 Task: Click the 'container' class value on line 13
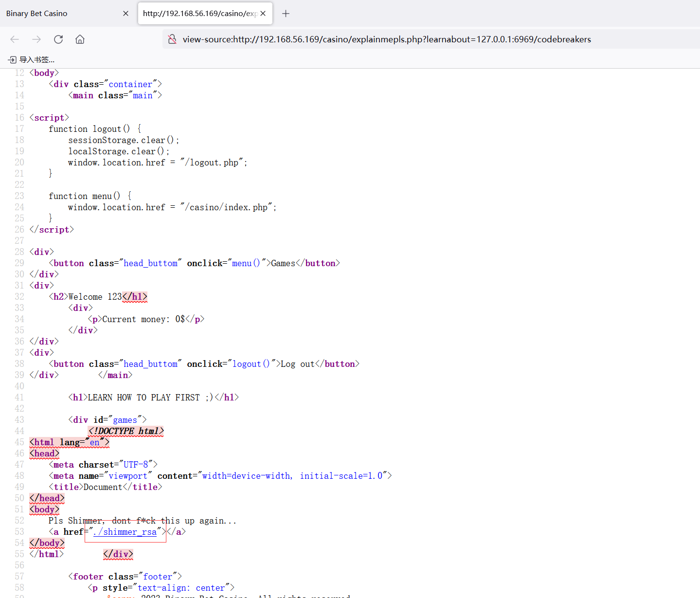[x=130, y=84]
